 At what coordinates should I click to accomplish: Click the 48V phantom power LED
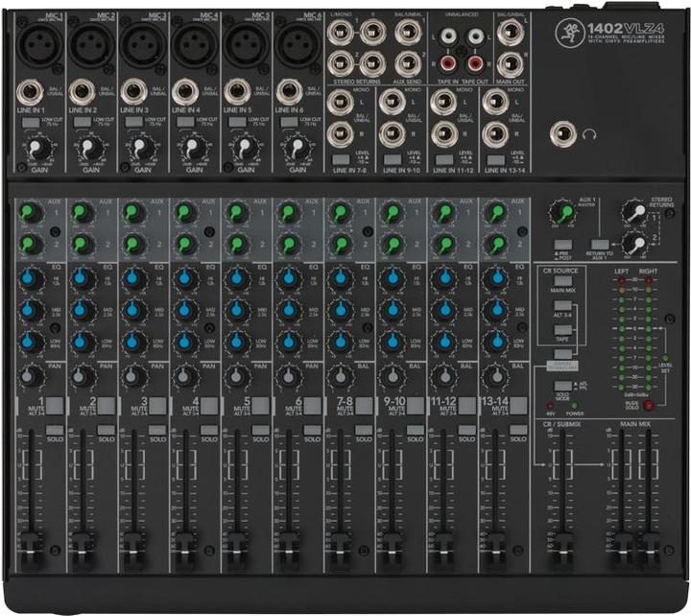coord(551,406)
